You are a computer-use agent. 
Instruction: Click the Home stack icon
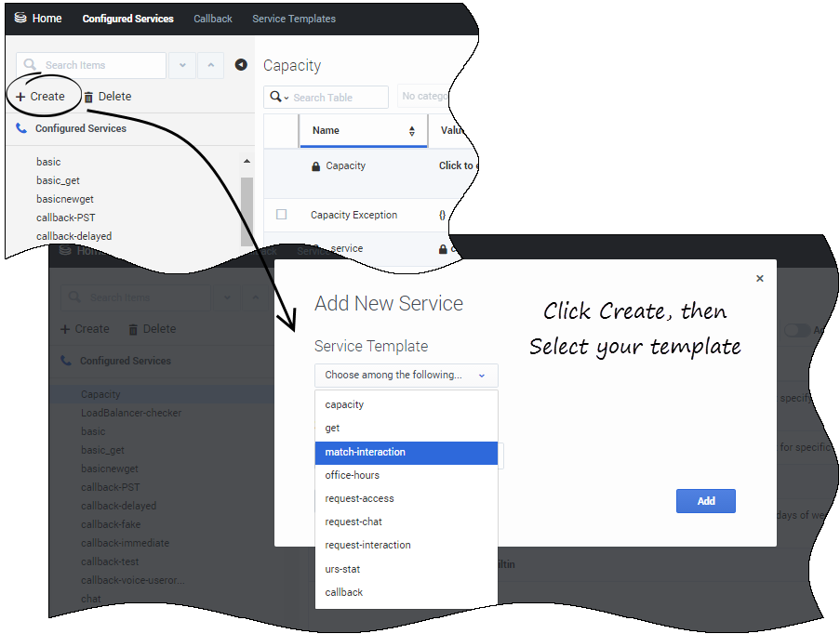(20, 18)
